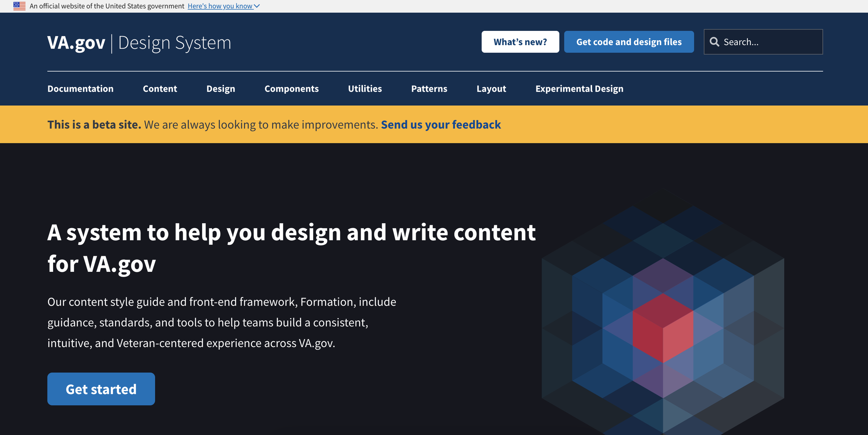The height and width of the screenshot is (435, 868).
Task: Open the Documentation menu item
Action: [81, 89]
